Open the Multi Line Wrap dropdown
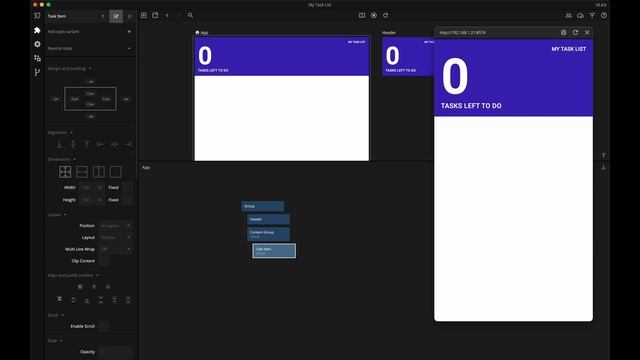640x360 pixels. 116,249
